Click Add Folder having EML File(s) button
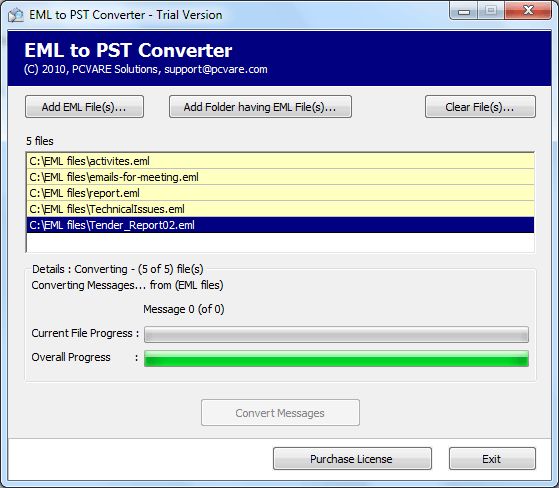The image size is (559, 488). coord(260,107)
